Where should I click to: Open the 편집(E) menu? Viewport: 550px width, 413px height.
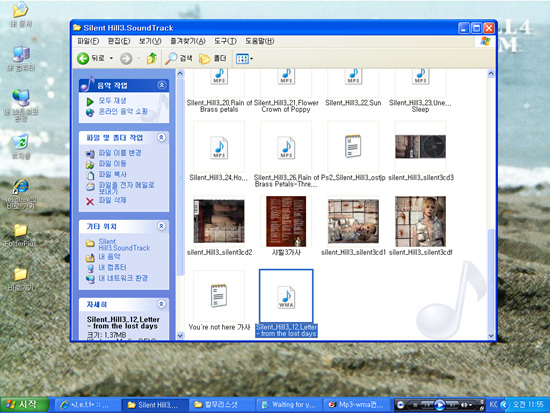click(x=119, y=41)
